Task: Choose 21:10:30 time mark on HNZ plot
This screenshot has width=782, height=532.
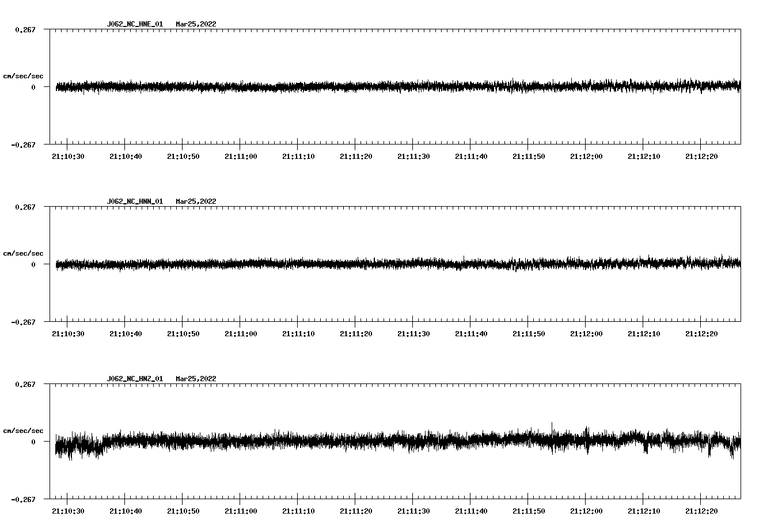Action: pos(68,511)
